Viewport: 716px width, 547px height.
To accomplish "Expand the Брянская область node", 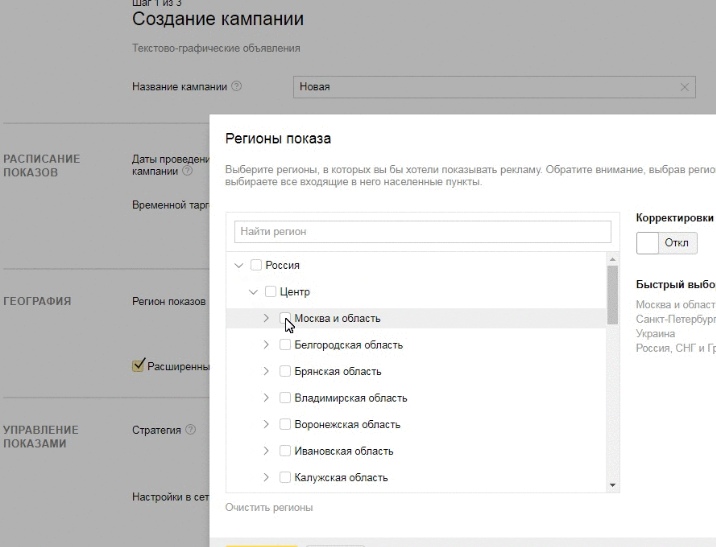I will (x=266, y=371).
